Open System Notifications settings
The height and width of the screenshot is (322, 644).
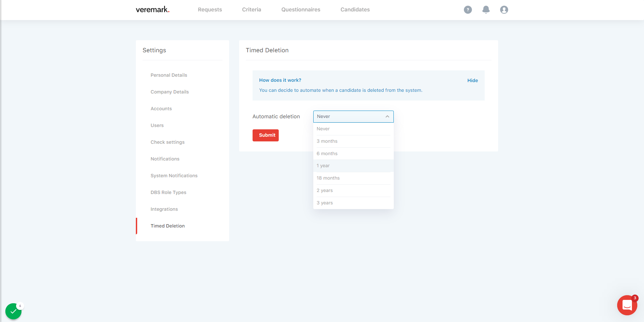[x=174, y=176]
